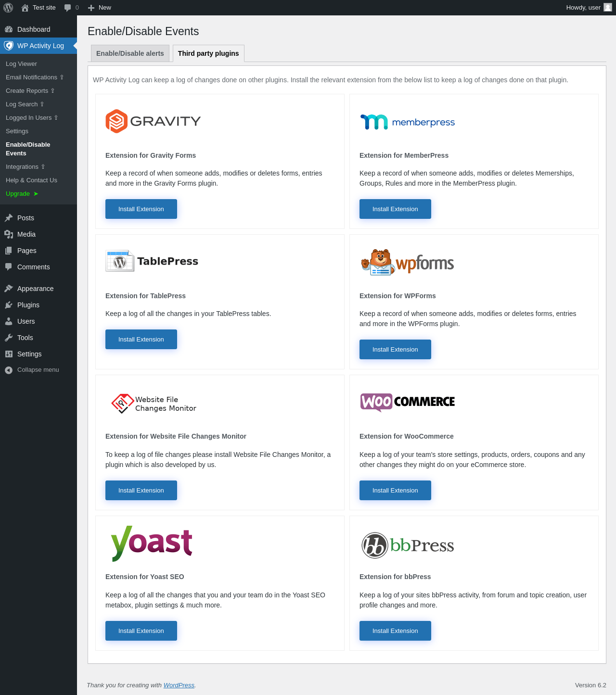Click the Website File Changes Monitor logo
616x695 pixels.
click(154, 404)
